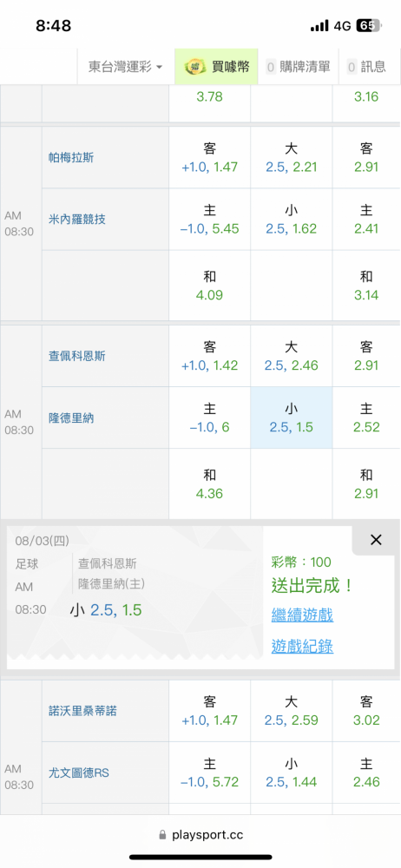The image size is (401, 868).
Task: Open the 訊息 tab
Action: tap(366, 67)
